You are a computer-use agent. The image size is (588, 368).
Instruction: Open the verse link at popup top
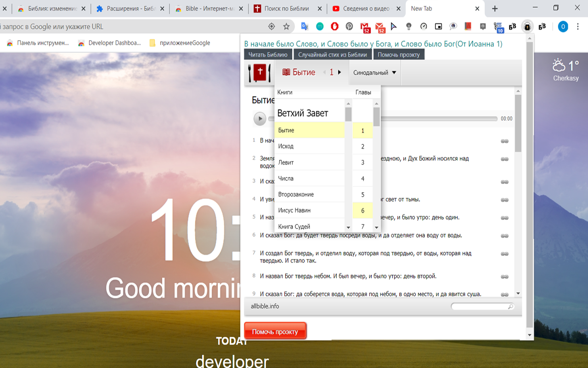373,44
